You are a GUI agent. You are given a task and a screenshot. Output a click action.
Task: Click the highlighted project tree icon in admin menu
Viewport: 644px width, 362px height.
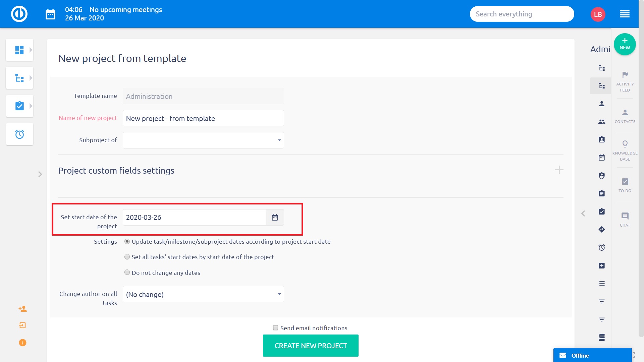[x=602, y=86]
